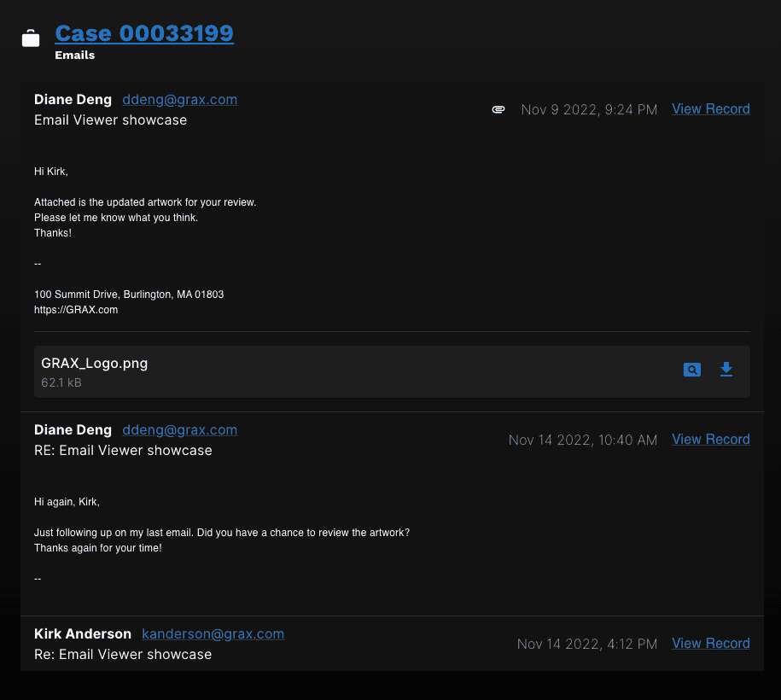Image resolution: width=781 pixels, height=700 pixels.
Task: Click the 'Hi again, Kirk,' greeting
Action: [x=67, y=502]
